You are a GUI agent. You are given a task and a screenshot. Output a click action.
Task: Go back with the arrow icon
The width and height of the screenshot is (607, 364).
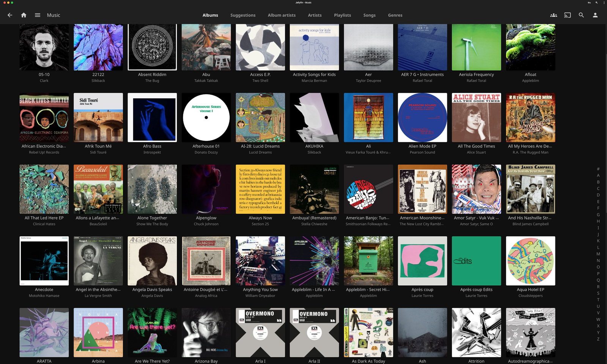10,15
